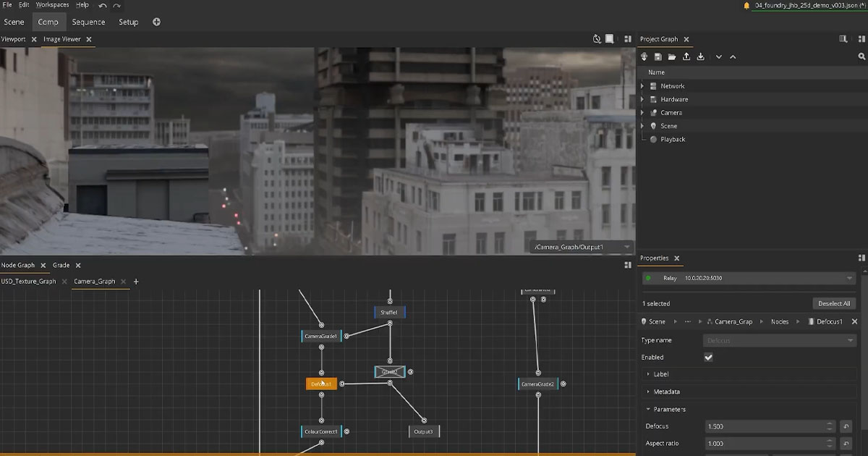868x456 pixels.
Task: Add a new graph tab with plus
Action: 136,282
